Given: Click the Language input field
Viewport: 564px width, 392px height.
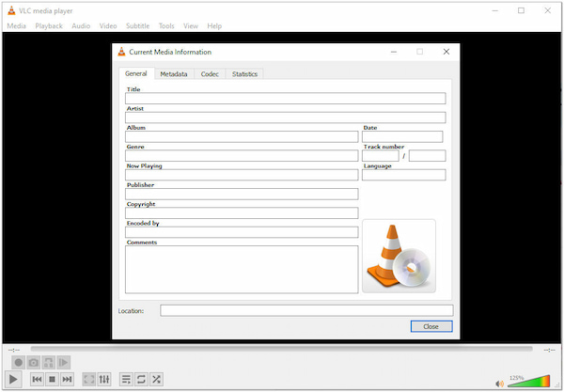Looking at the screenshot, I should point(404,175).
